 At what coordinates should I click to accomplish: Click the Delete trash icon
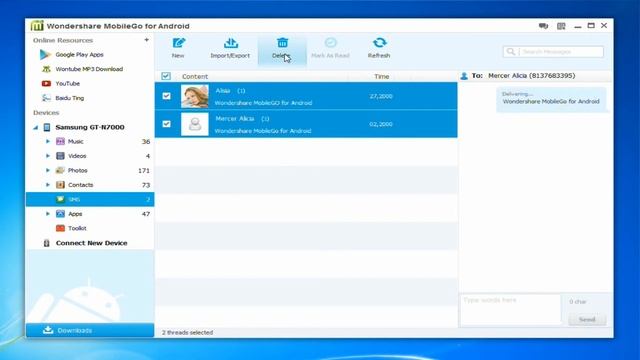(282, 42)
